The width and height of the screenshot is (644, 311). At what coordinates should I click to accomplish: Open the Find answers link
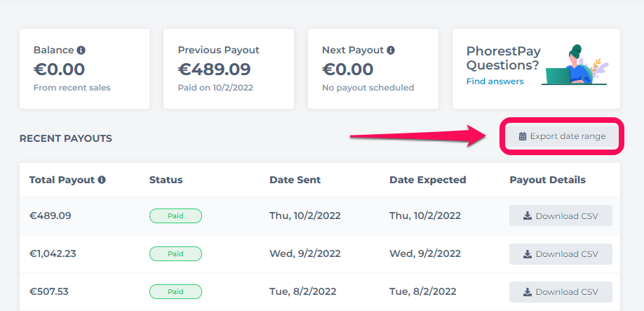pyautogui.click(x=495, y=81)
